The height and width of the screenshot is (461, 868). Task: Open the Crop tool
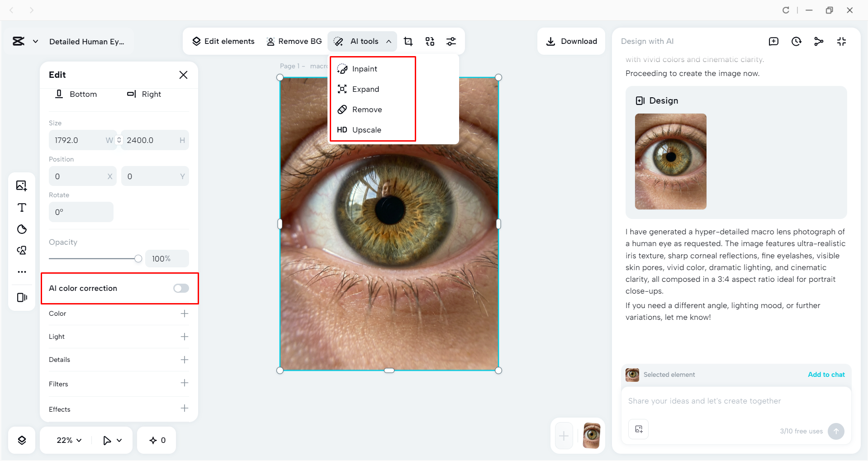pyautogui.click(x=408, y=41)
